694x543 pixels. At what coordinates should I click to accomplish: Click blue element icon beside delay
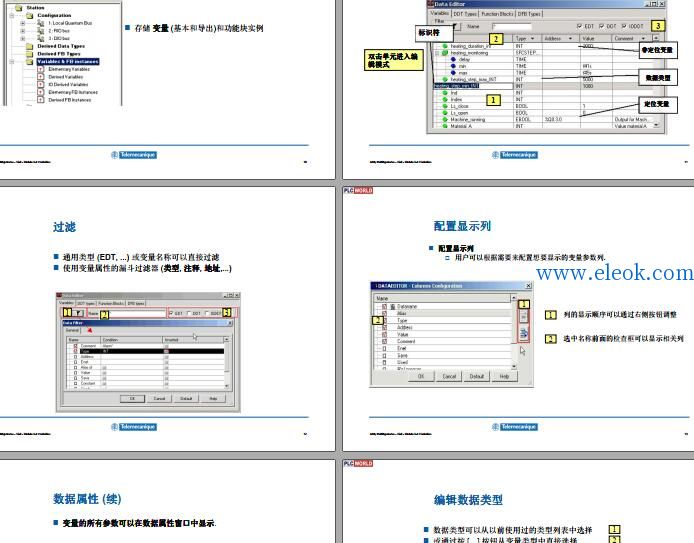[453, 59]
